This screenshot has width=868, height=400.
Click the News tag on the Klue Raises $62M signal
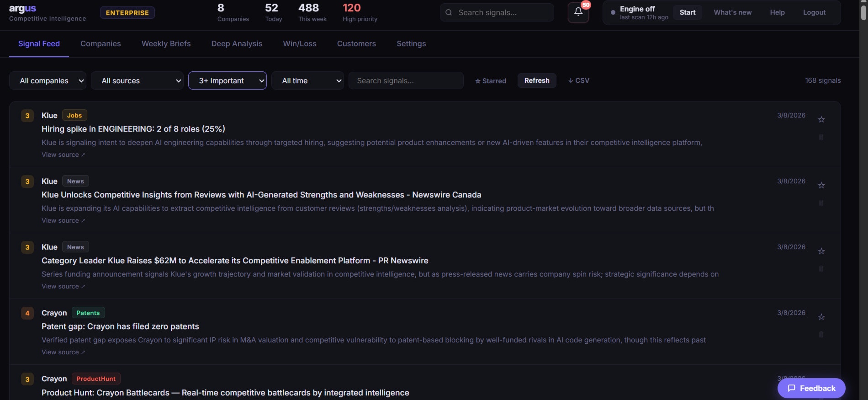click(75, 247)
